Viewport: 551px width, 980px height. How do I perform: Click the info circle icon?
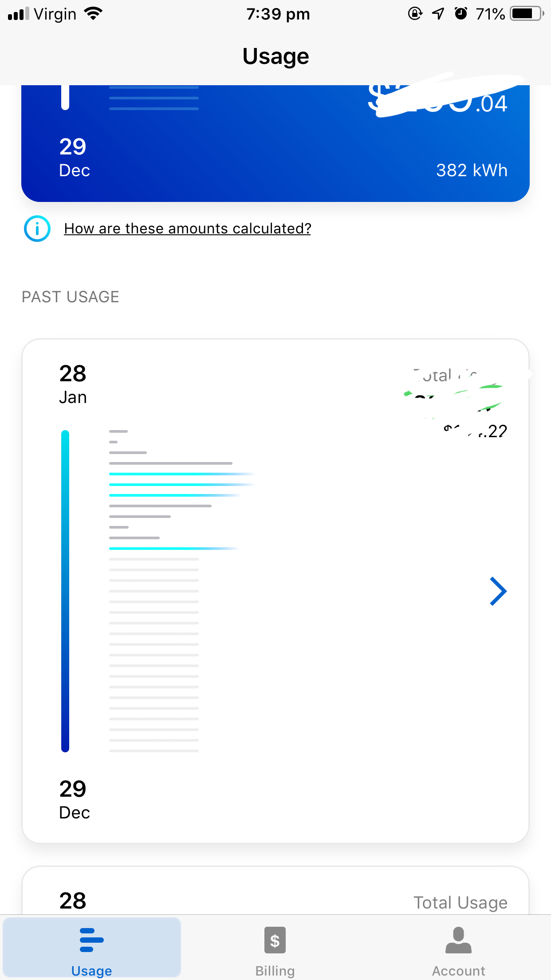37,229
